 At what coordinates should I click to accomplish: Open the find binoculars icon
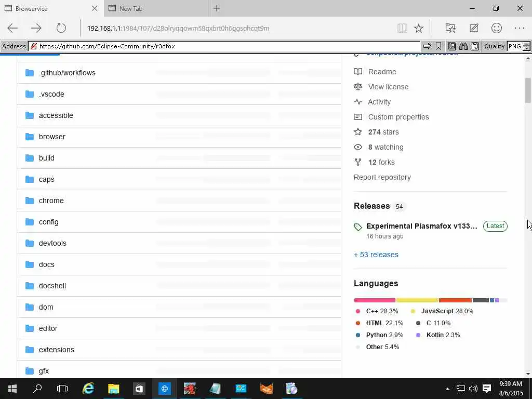coord(463,46)
